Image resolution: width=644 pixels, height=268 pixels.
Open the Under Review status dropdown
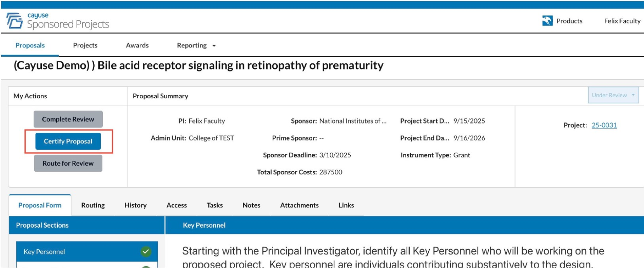pos(613,95)
